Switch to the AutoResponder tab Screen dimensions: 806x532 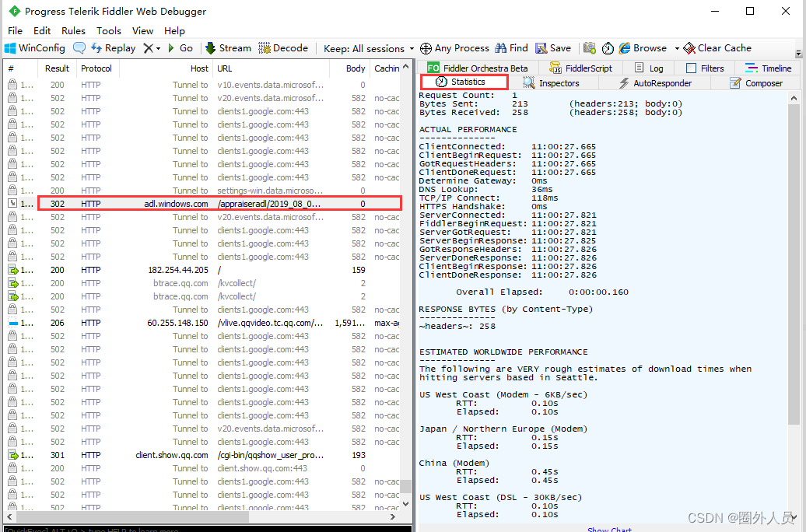click(655, 82)
